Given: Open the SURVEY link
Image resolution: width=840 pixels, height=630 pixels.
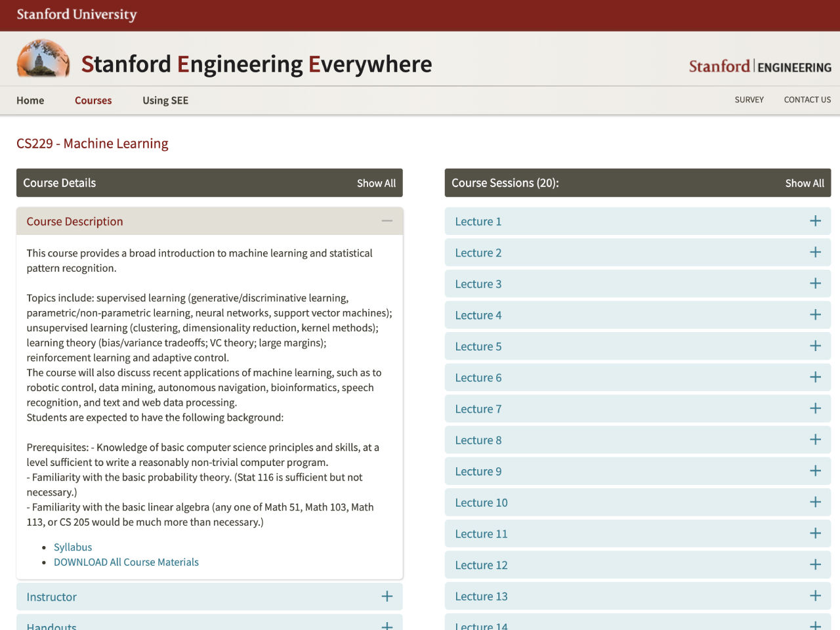Looking at the screenshot, I should coord(749,100).
